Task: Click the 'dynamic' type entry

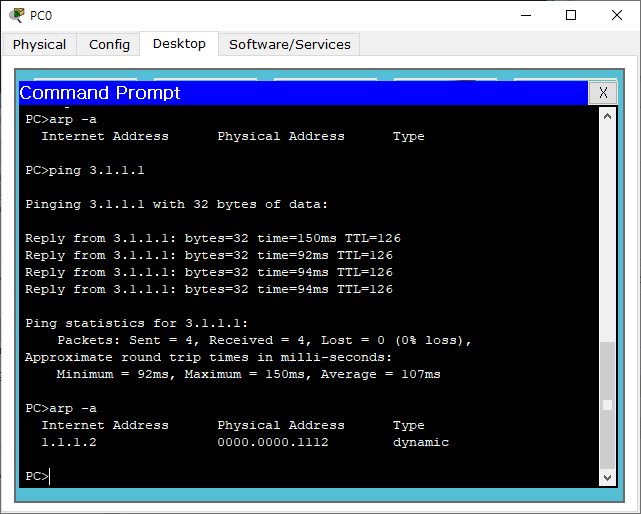Action: pyautogui.click(x=421, y=442)
